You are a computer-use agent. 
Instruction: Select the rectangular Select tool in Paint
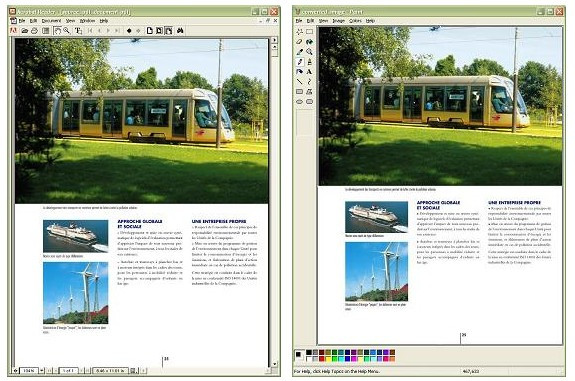tap(310, 32)
